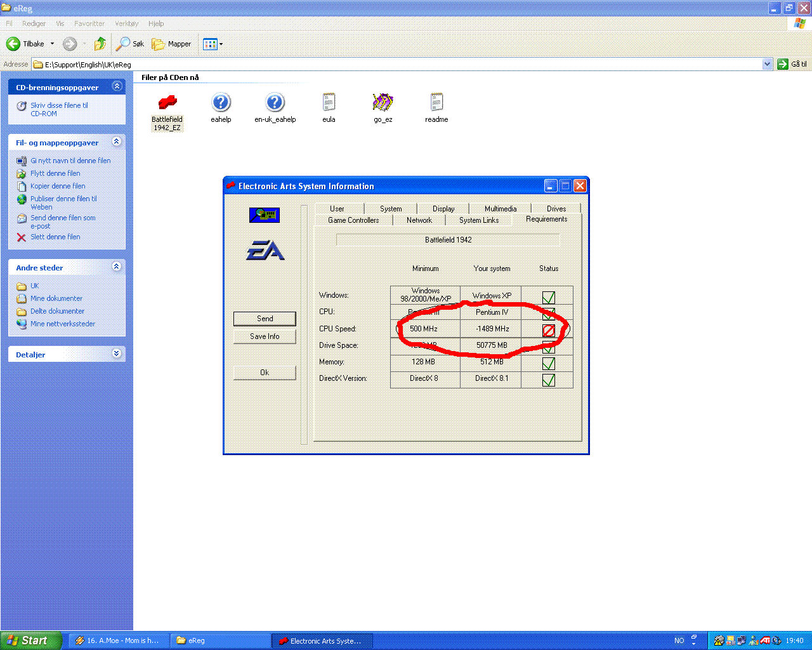Click the Memory row status checkmark
Image resolution: width=812 pixels, height=650 pixels.
[549, 363]
